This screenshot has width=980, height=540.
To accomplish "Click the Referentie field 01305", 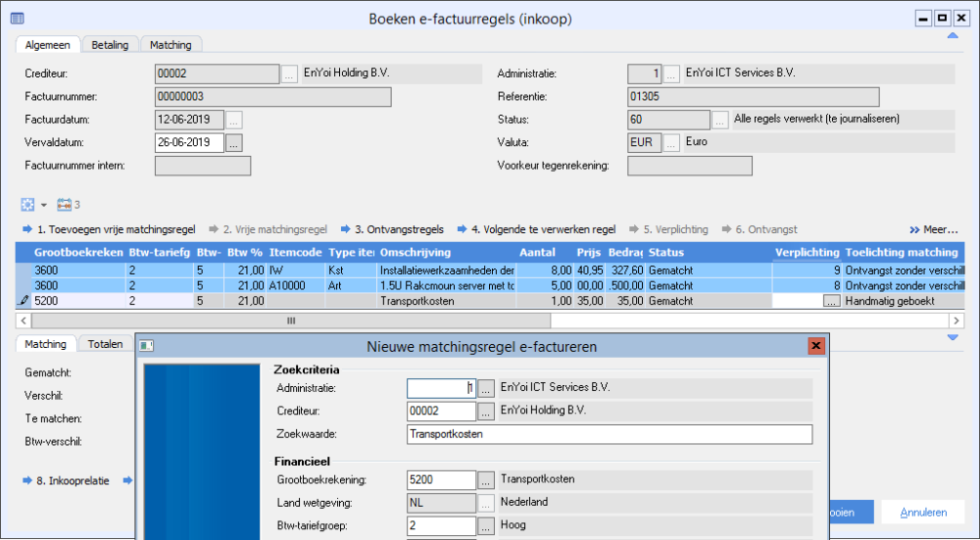I will (753, 97).
